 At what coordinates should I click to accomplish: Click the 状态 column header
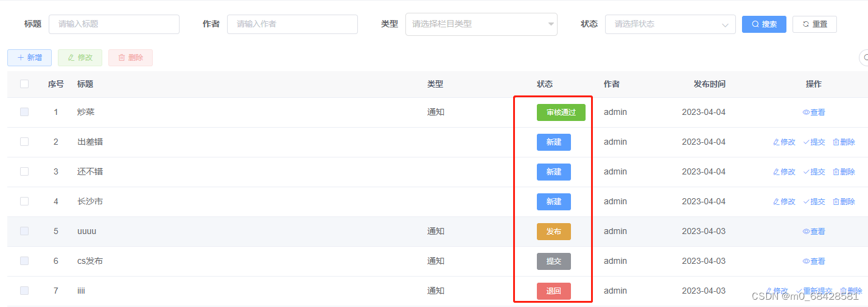(x=545, y=84)
